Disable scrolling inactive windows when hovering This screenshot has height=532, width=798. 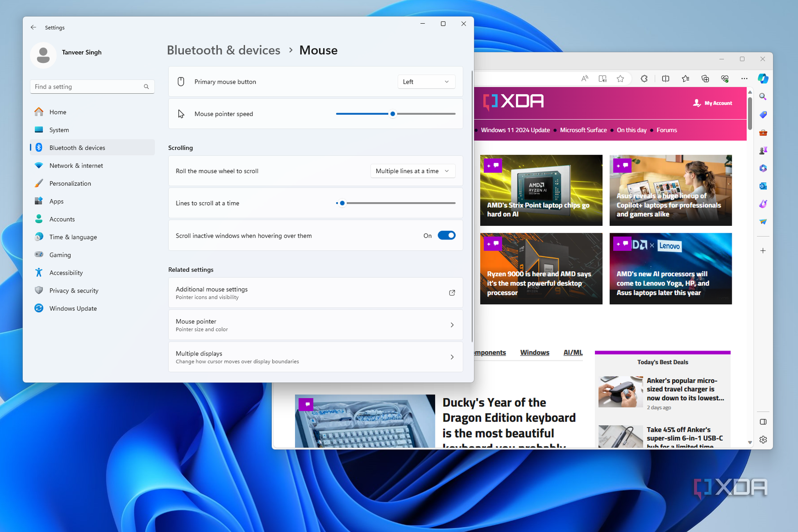(446, 236)
